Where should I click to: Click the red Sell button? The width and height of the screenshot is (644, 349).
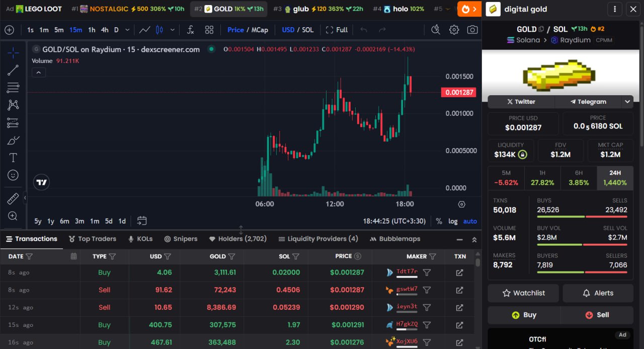[597, 315]
